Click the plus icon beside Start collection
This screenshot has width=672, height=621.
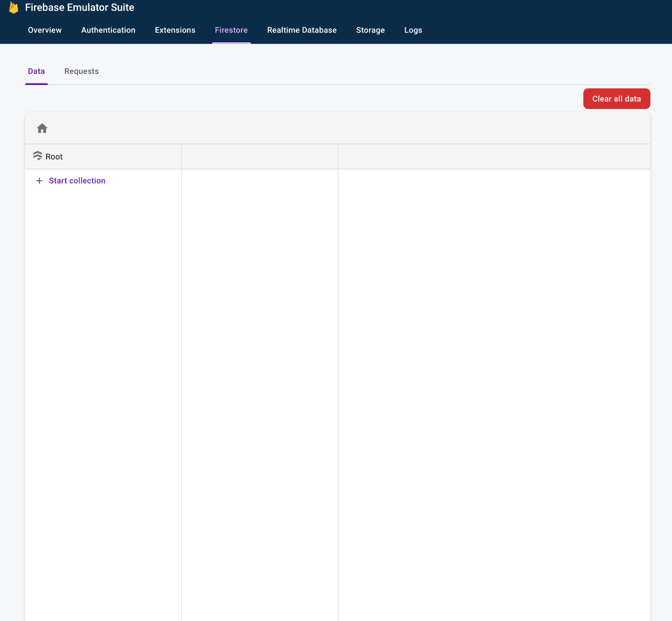[x=39, y=181]
